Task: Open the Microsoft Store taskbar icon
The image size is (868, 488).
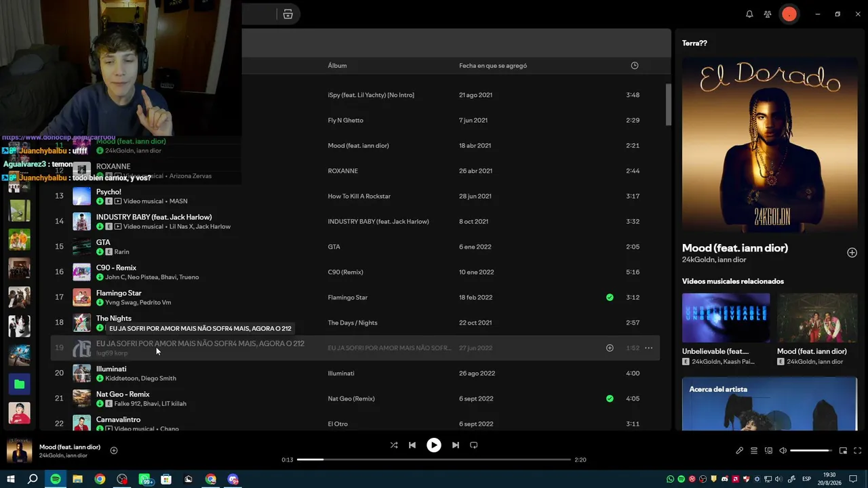Action: [x=166, y=479]
